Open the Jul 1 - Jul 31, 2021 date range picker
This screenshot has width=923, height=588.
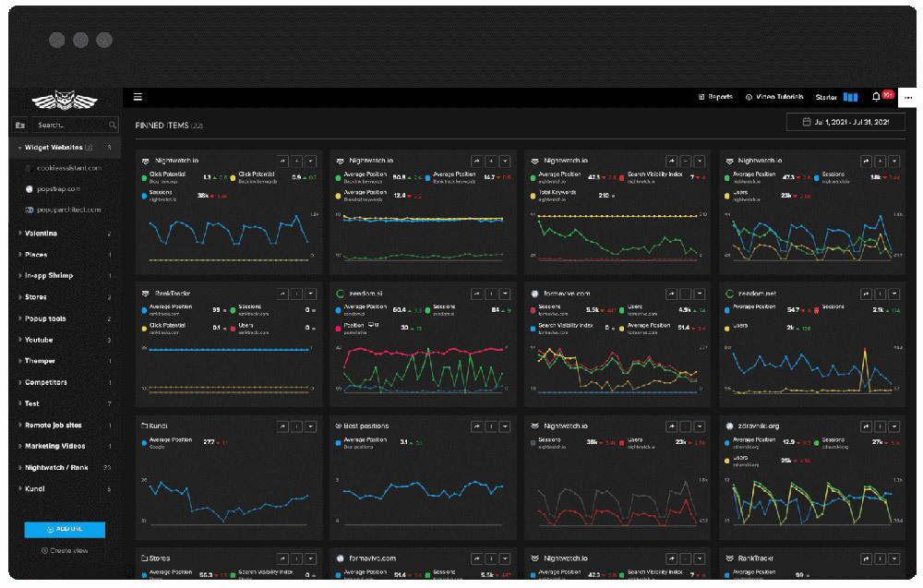tap(845, 122)
